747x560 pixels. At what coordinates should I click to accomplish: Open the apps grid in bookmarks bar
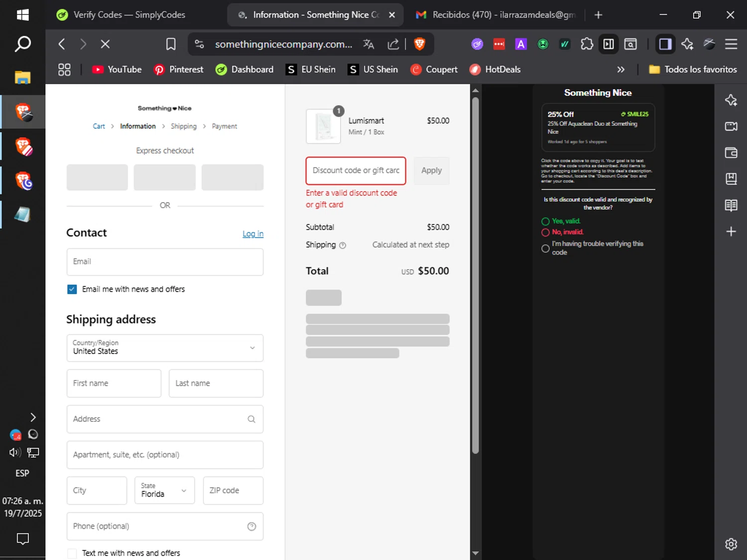64,70
